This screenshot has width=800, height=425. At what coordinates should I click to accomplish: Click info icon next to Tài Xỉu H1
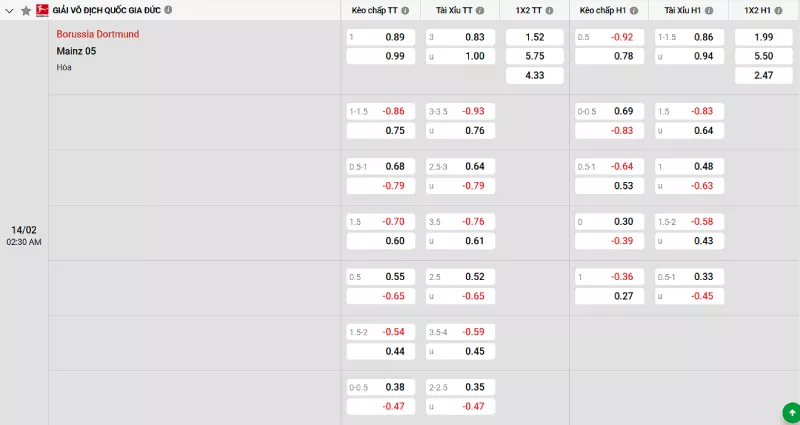click(x=711, y=10)
